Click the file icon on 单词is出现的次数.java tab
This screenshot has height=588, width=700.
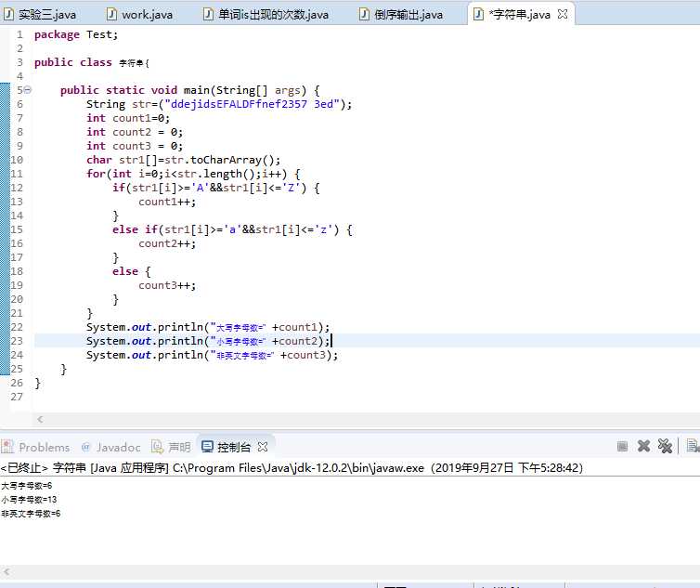pos(208,14)
